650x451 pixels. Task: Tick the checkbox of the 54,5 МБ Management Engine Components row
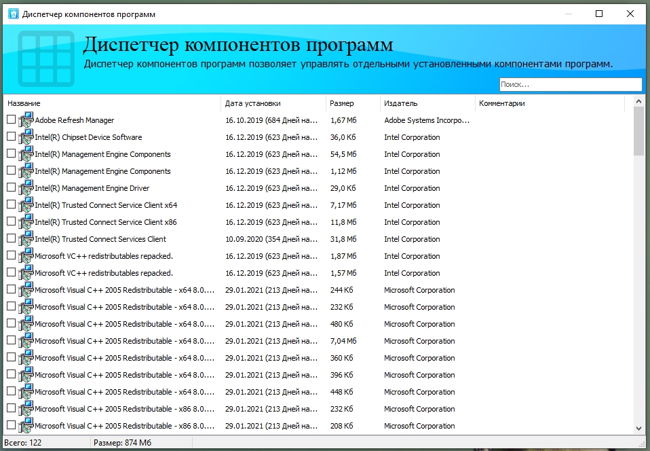11,154
